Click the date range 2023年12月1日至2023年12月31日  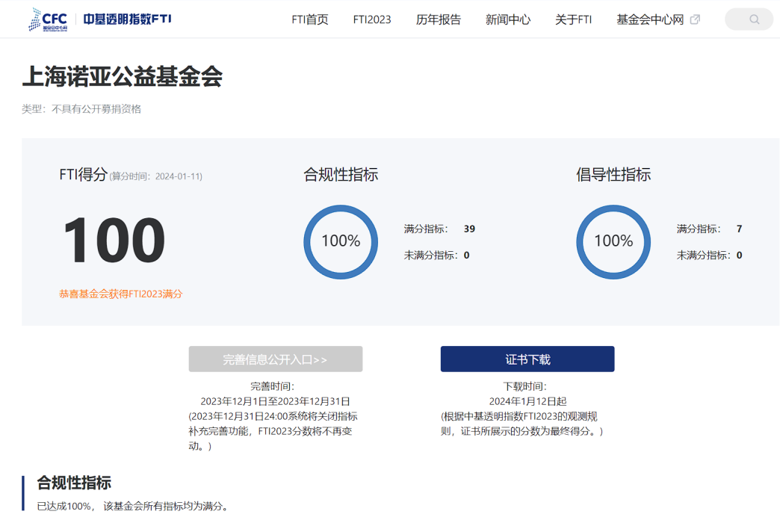tap(275, 401)
